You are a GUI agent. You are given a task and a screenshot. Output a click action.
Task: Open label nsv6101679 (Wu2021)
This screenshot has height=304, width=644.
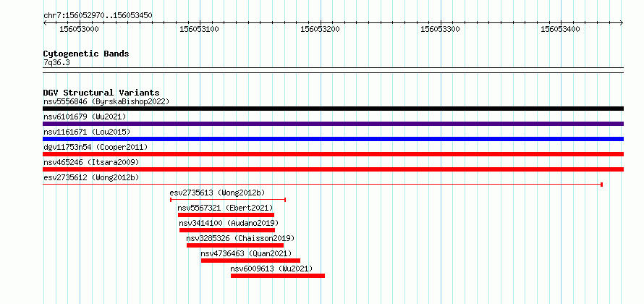[85, 117]
